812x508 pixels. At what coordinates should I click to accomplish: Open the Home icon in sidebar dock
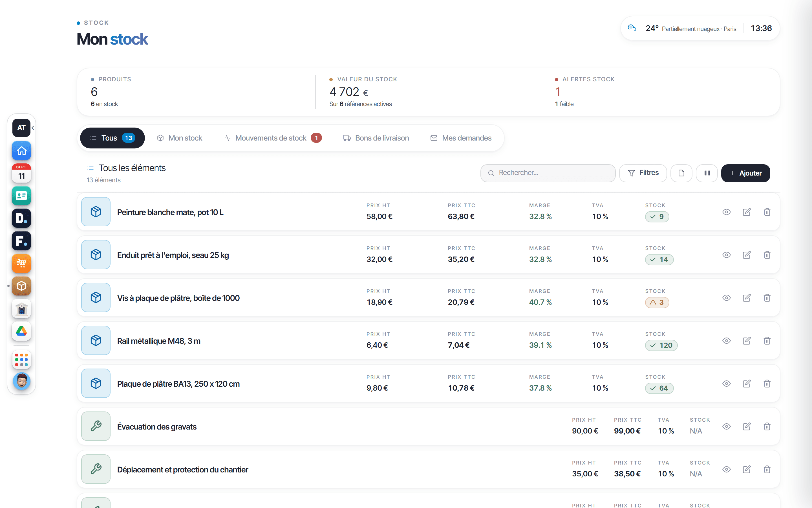click(x=21, y=150)
